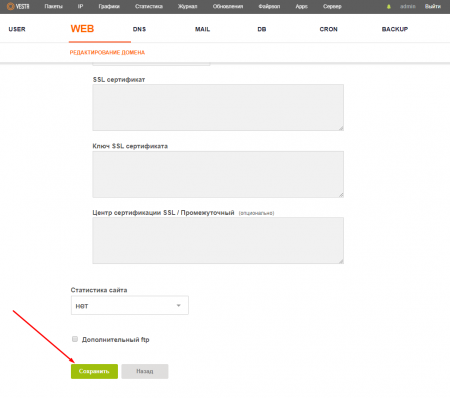450x398 pixels.
Task: Click the admin user link
Action: coord(408,6)
